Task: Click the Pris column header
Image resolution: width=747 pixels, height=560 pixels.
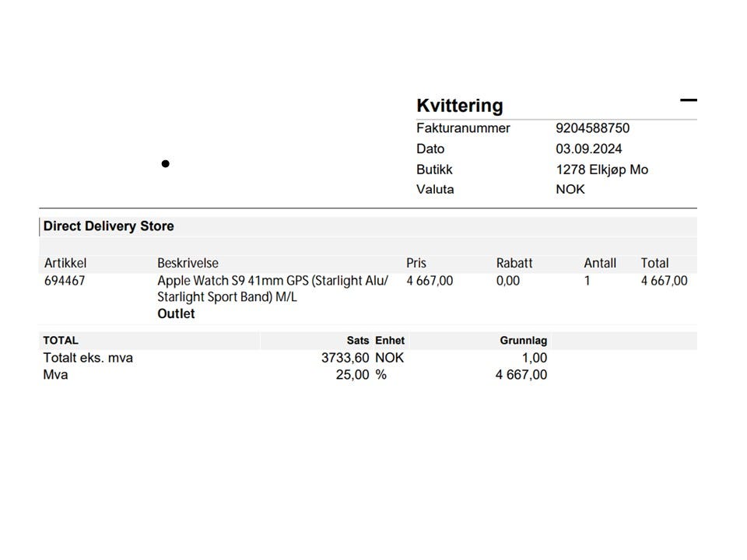Action: click(416, 263)
